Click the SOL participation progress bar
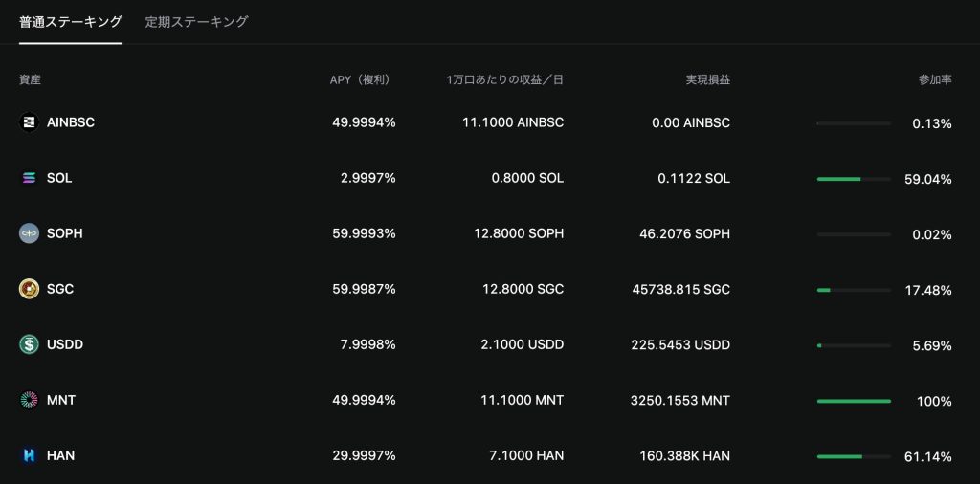Viewport: 980px width, 484px height. tap(854, 179)
